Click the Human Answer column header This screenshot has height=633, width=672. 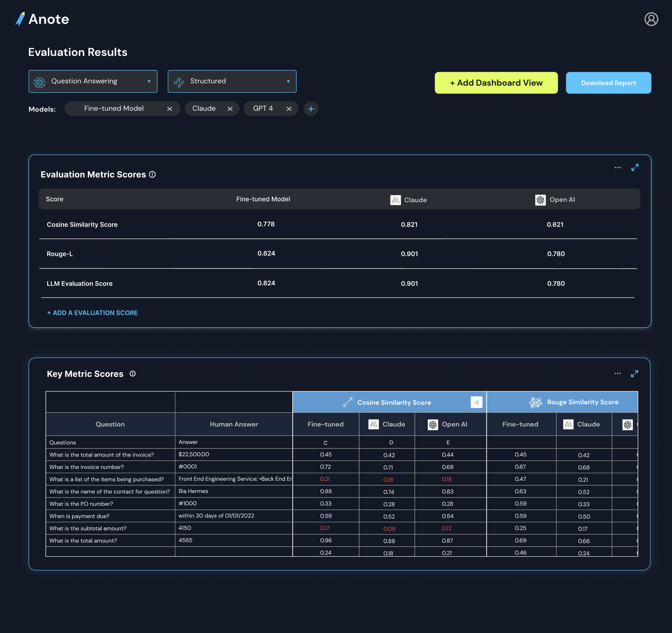coord(234,424)
